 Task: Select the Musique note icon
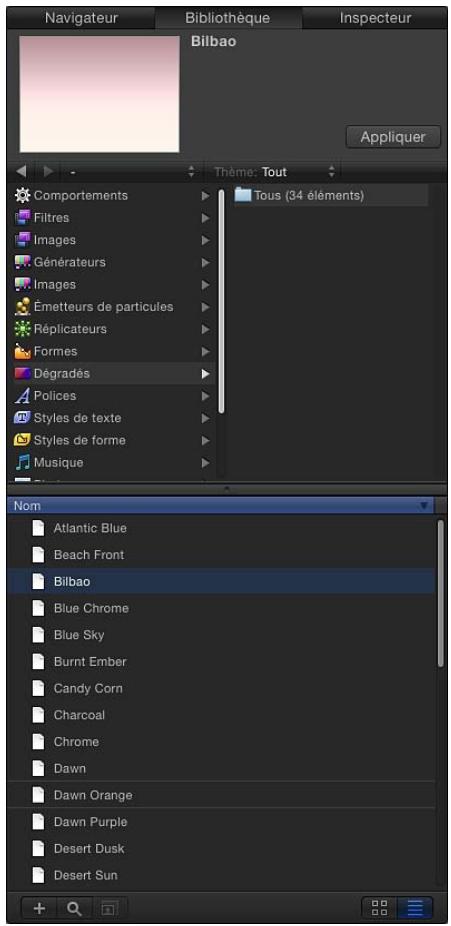(22, 462)
